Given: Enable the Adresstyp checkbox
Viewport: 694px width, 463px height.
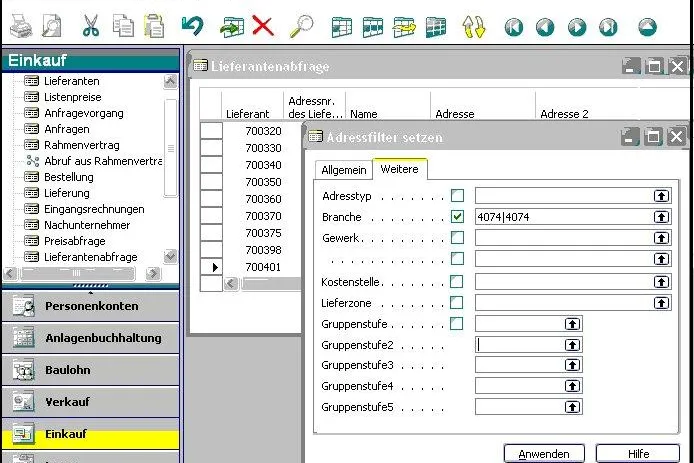Looking at the screenshot, I should pos(457,195).
